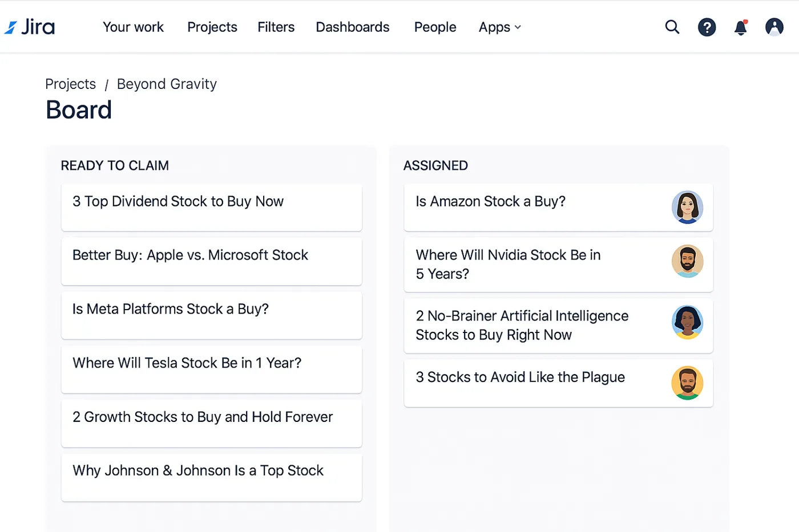Open card 3 Top Dividend Stock to Buy Now
The image size is (799, 532).
[212, 208]
